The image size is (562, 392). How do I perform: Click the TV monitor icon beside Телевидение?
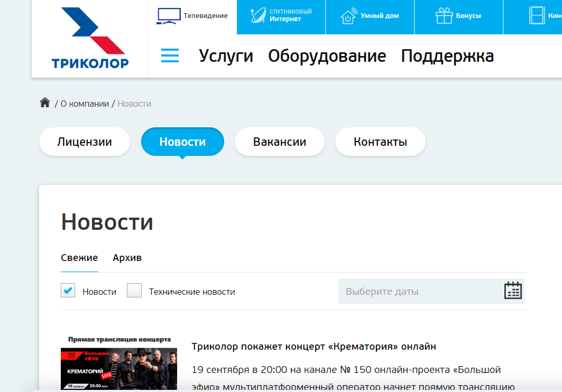pyautogui.click(x=169, y=16)
